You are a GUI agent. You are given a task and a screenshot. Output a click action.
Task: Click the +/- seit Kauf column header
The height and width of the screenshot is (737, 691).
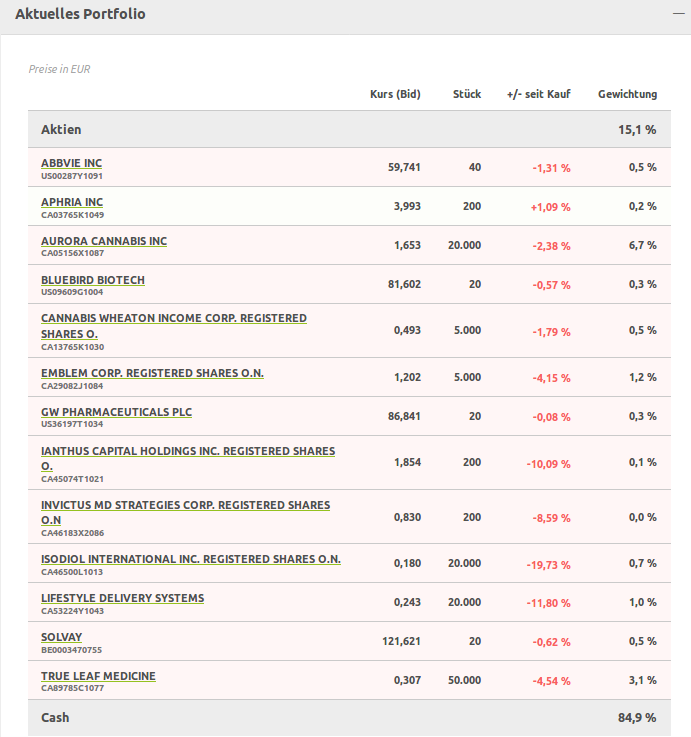tap(538, 94)
